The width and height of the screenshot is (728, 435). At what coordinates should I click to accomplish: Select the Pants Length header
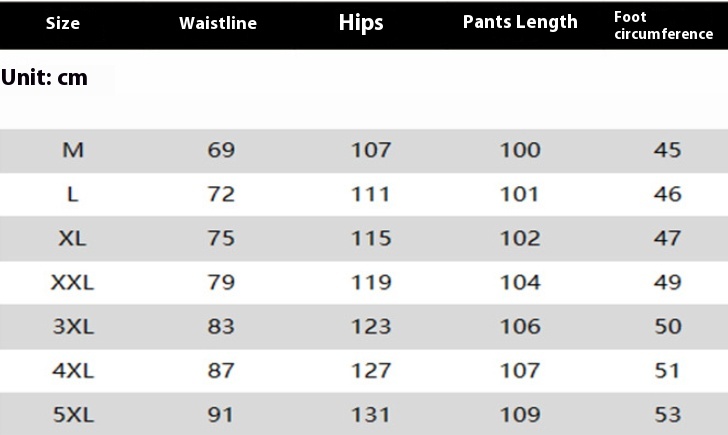[x=520, y=22]
